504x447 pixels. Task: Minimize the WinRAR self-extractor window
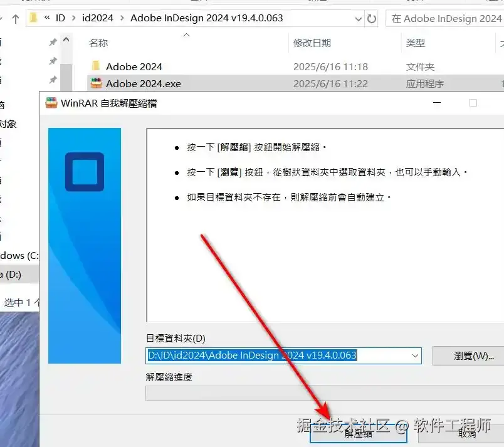pyautogui.click(x=437, y=103)
